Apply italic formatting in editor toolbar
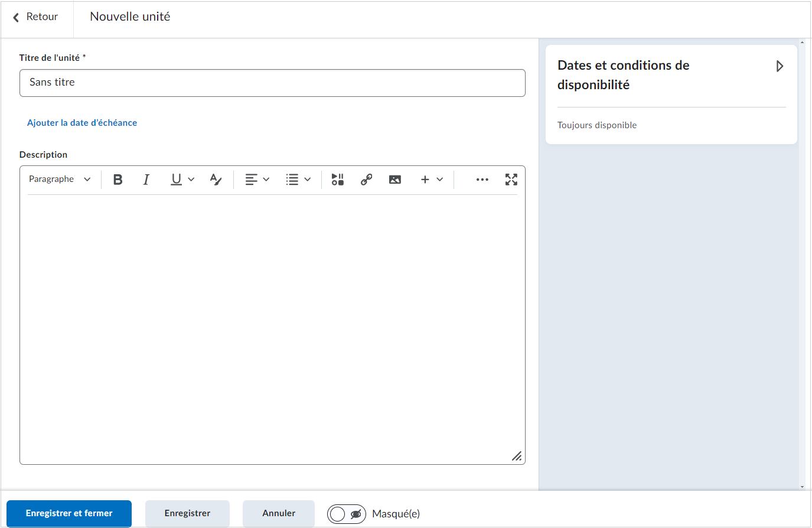The width and height of the screenshot is (812, 528). (146, 180)
